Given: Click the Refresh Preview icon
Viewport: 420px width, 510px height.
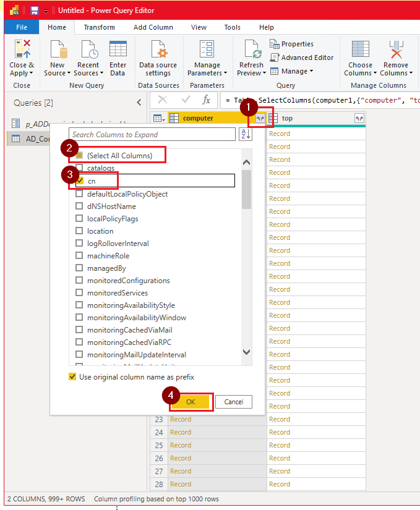Looking at the screenshot, I should click(x=253, y=49).
